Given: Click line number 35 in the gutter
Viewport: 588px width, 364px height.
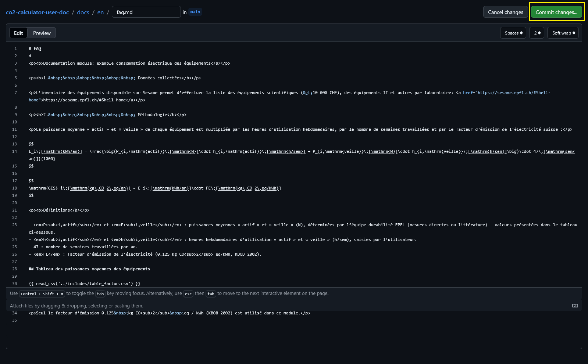Looking at the screenshot, I should pyautogui.click(x=15, y=320).
